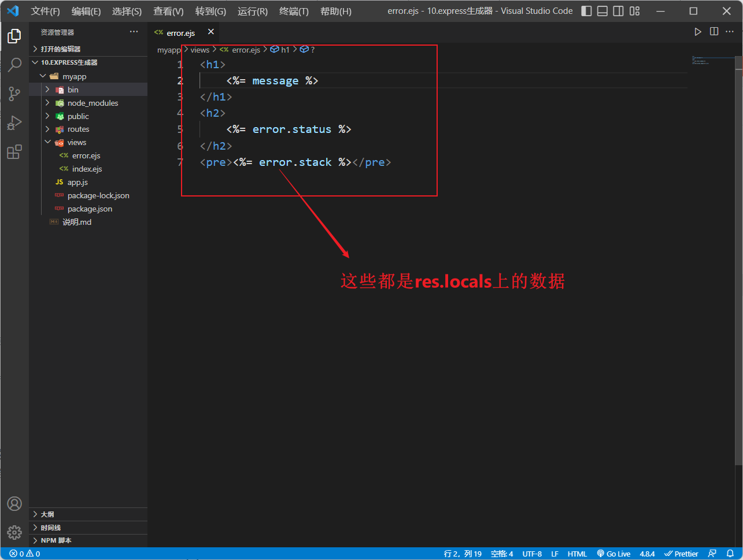The width and height of the screenshot is (743, 560).
Task: Expand the NPM 脚本 section
Action: [88, 540]
